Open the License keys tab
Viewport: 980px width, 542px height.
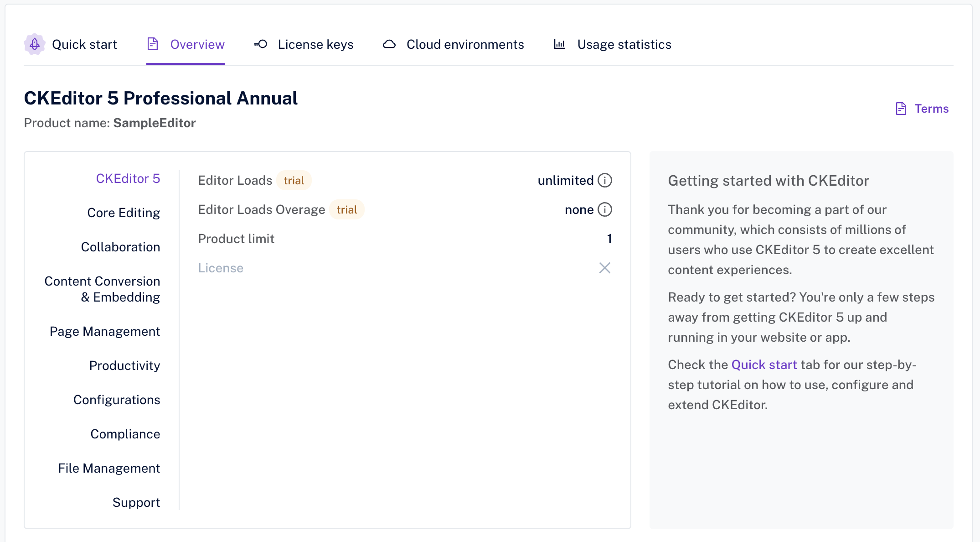[x=304, y=44]
